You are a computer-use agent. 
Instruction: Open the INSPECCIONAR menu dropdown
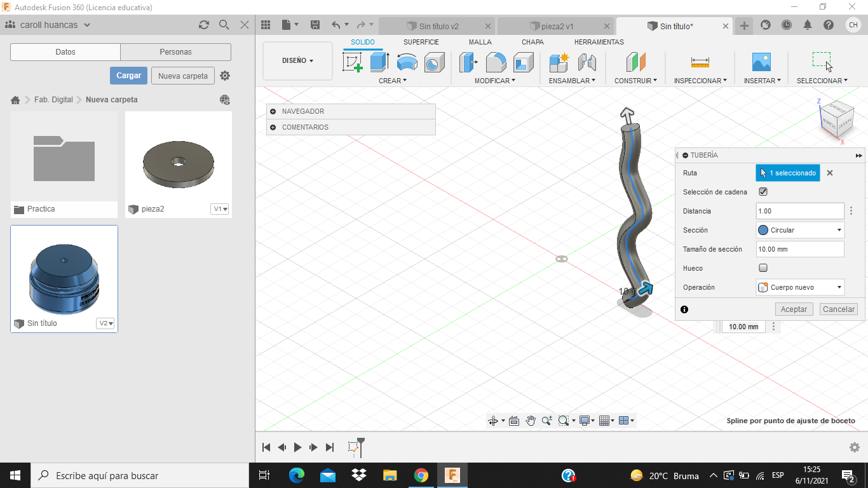pyautogui.click(x=701, y=81)
